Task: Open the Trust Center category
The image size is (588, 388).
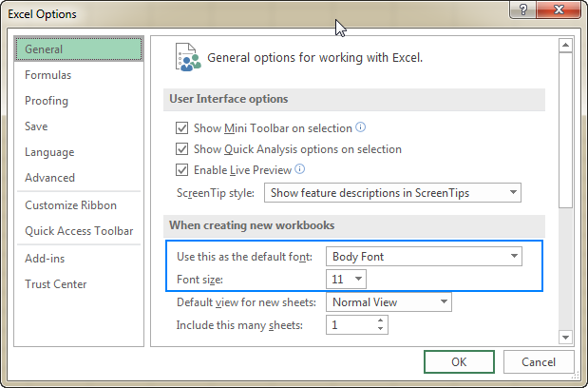Action: pyautogui.click(x=79, y=284)
